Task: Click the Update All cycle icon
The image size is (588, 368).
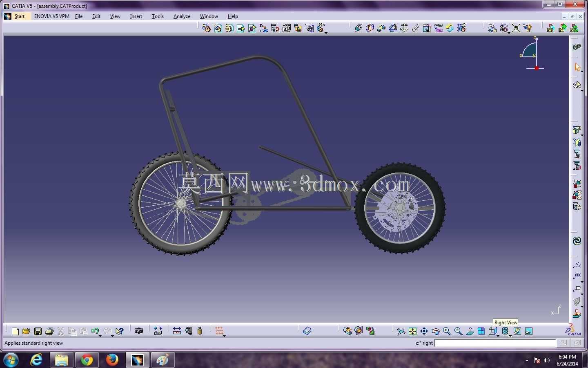Action: (450, 28)
